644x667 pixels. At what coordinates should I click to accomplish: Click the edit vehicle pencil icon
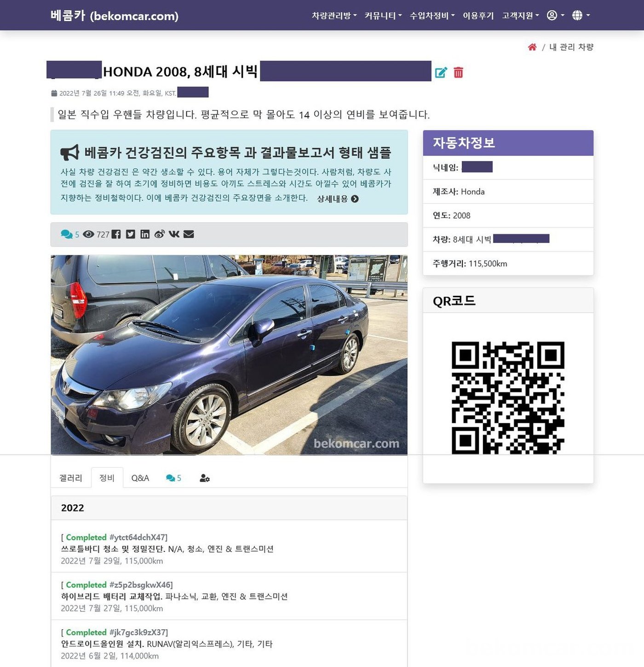(x=441, y=73)
